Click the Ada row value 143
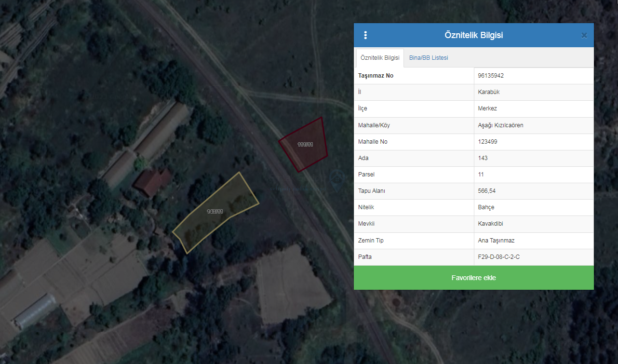 click(x=483, y=158)
